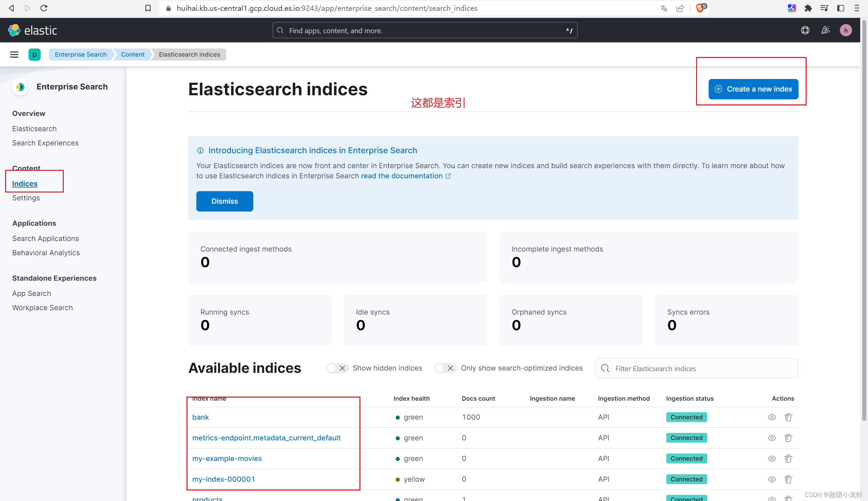
Task: Open Search Experiences sidebar item
Action: point(45,143)
